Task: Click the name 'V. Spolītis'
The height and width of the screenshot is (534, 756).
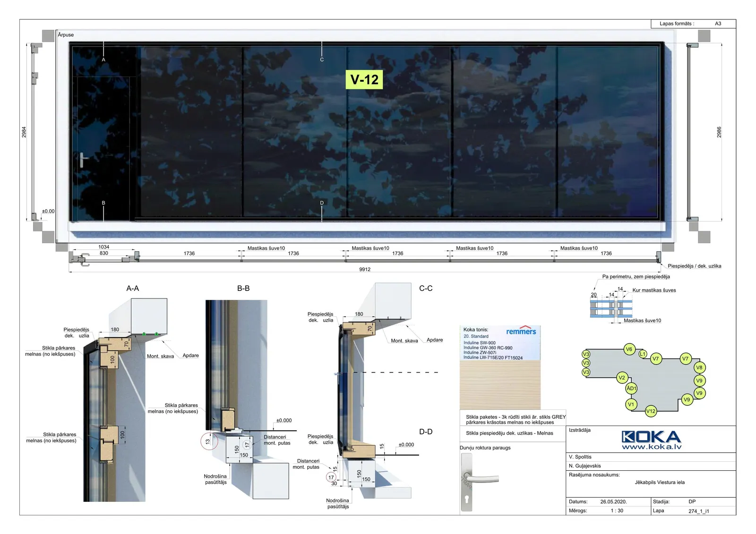Action: [x=580, y=457]
